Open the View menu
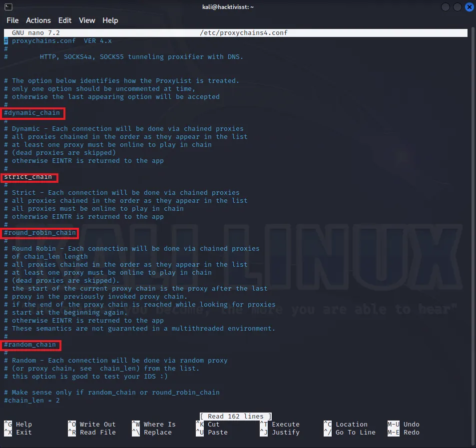 point(87,20)
